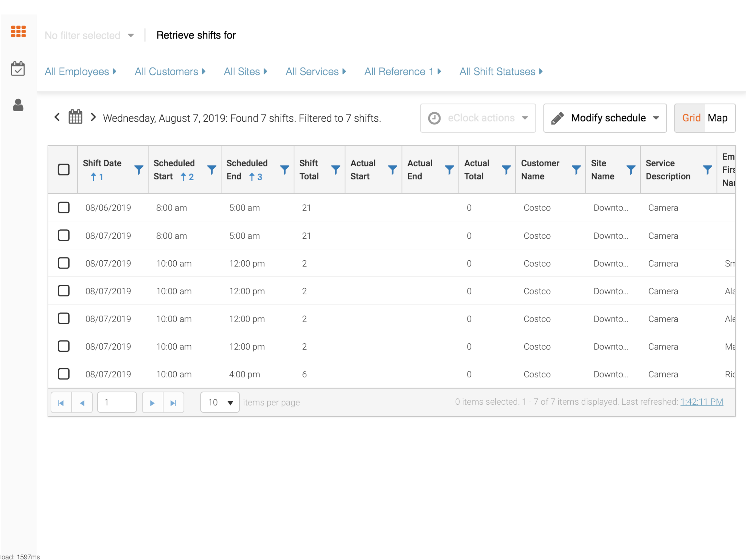747x560 pixels.
Task: Filter the Shift Total column
Action: [336, 170]
